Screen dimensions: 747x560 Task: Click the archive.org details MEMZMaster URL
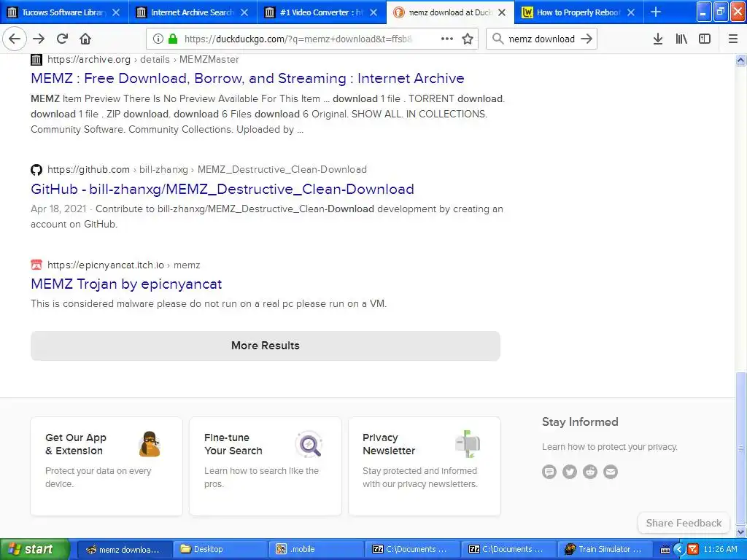tap(143, 60)
